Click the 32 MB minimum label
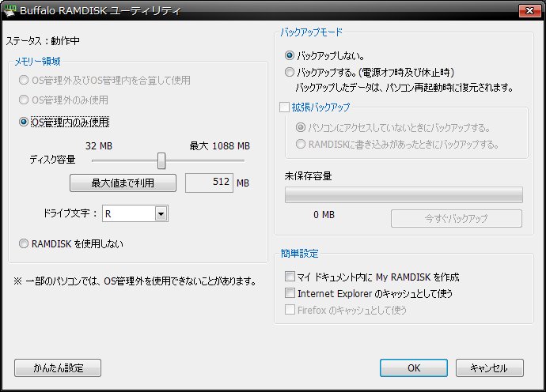This screenshot has width=546, height=392. (99, 145)
